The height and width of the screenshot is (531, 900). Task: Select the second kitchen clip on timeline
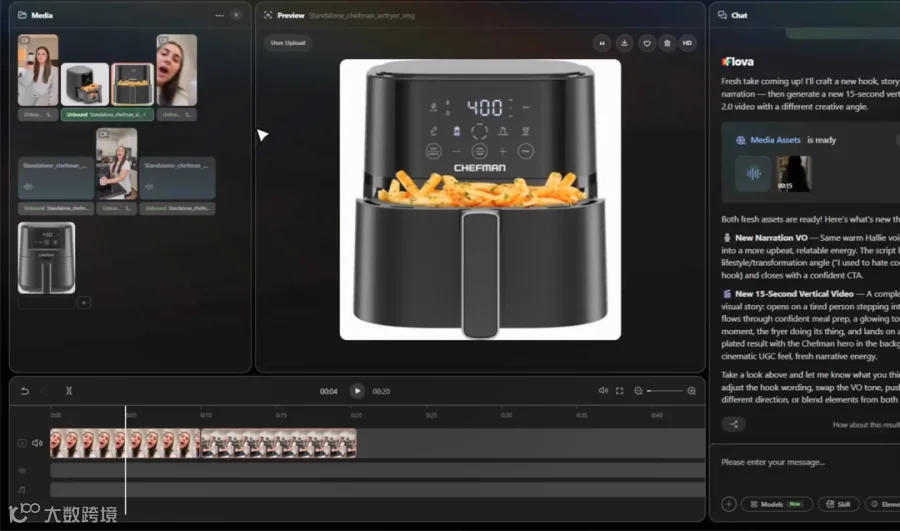pyautogui.click(x=278, y=443)
